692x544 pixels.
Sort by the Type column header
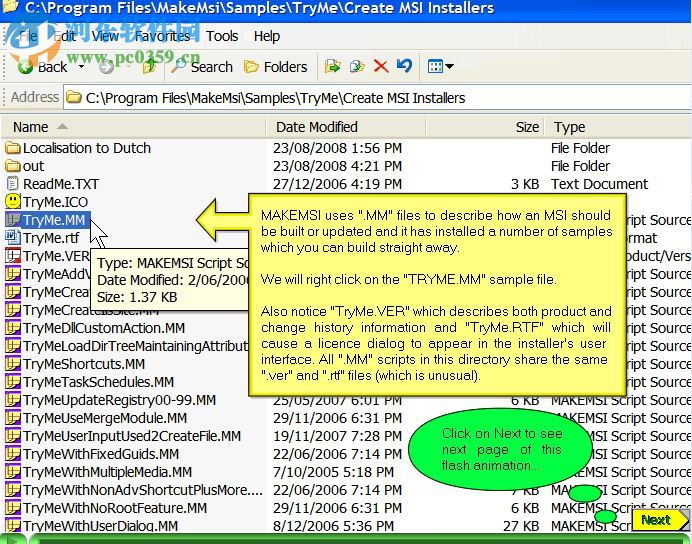click(619, 127)
